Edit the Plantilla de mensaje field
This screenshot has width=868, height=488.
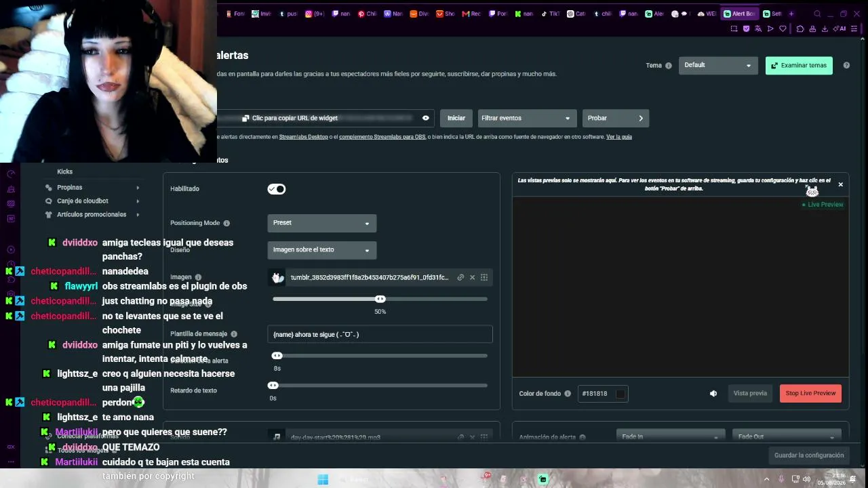[380, 334]
